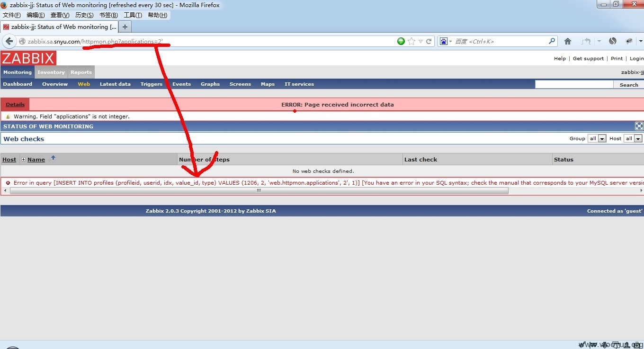
Task: Click the red error icon beside SQL query error
Action: pos(8,183)
